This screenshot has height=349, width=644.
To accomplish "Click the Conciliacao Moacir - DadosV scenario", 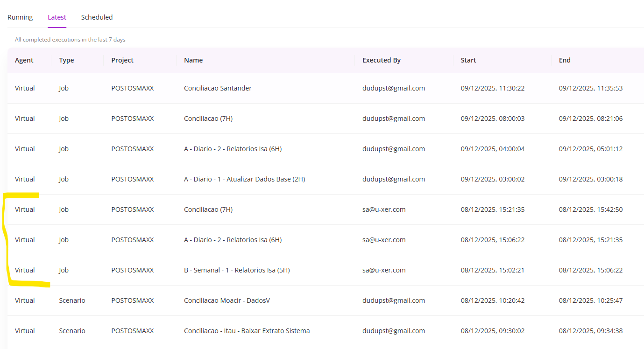I will [x=227, y=300].
